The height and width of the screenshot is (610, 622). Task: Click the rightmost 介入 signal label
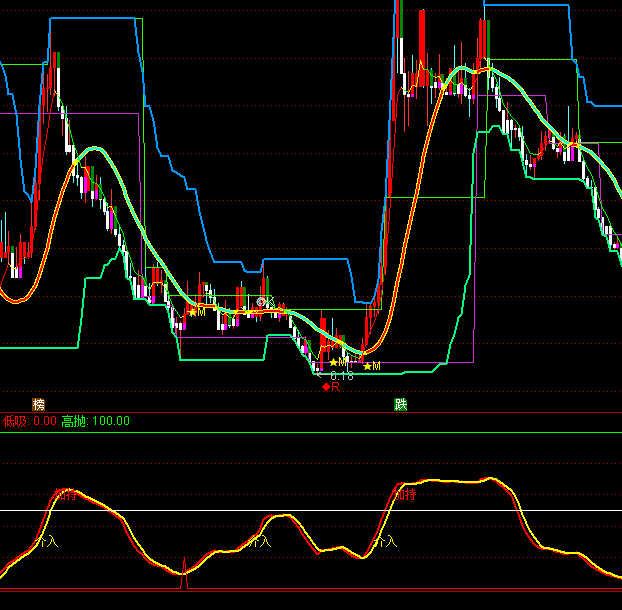385,541
